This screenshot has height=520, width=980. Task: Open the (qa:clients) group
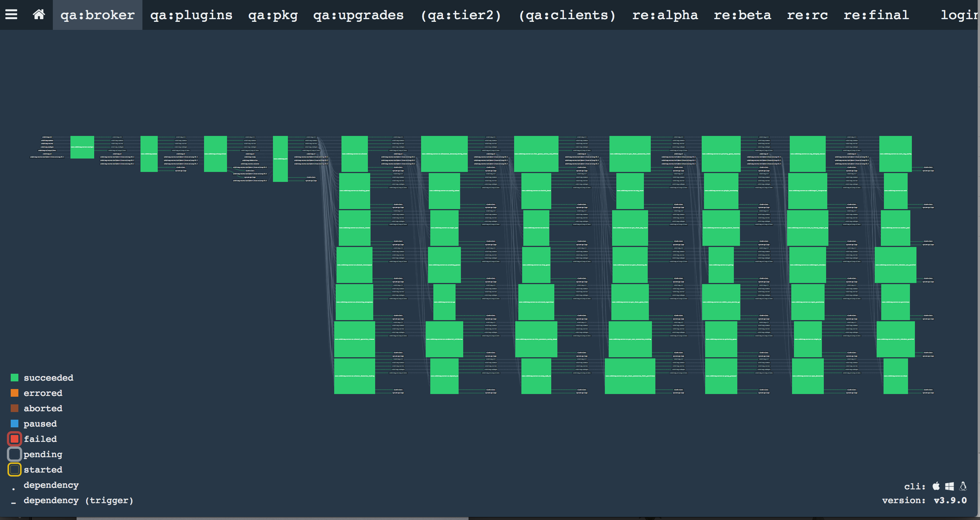tap(567, 15)
